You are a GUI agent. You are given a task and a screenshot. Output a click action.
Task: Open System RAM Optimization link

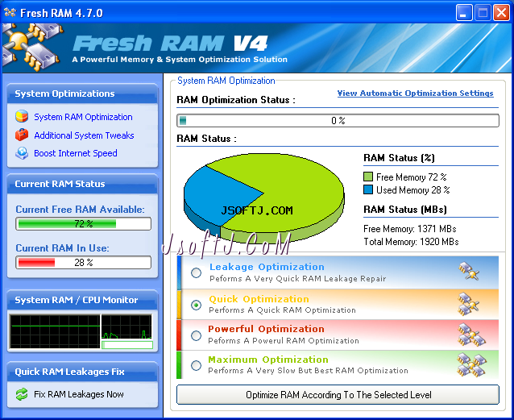(x=83, y=117)
